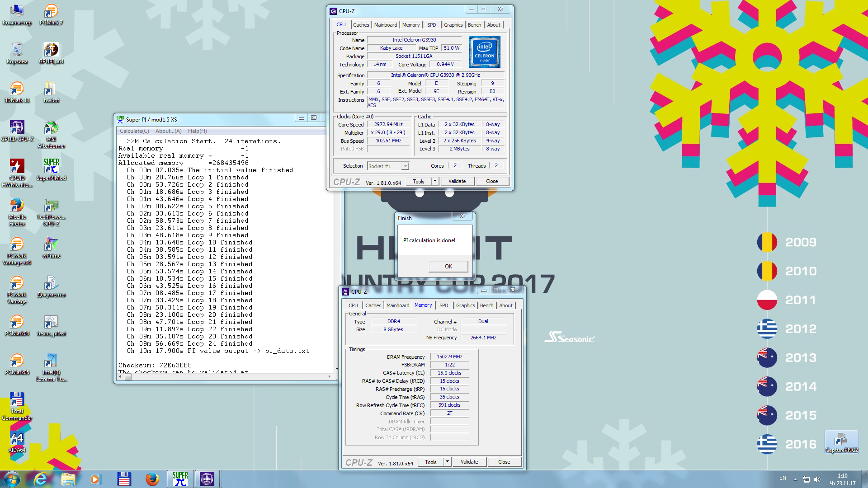Open the Корзина recycle bin icon
Viewport: 868px width, 488px height.
(x=17, y=53)
